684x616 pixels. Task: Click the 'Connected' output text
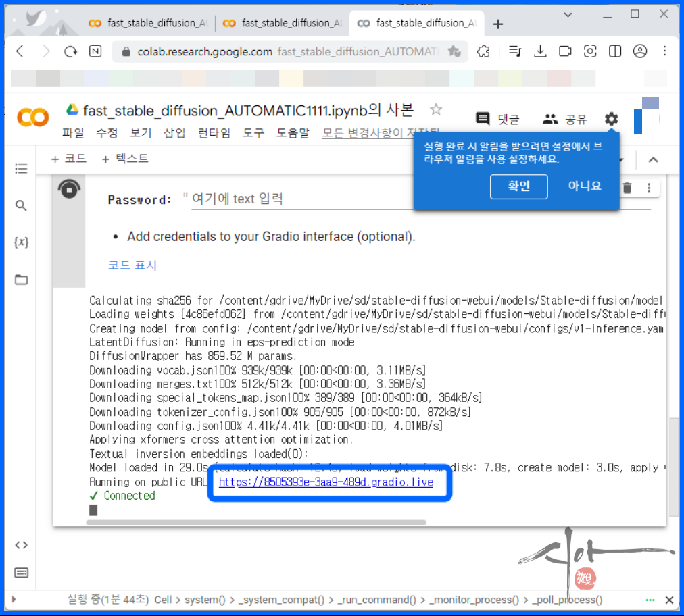tap(129, 496)
